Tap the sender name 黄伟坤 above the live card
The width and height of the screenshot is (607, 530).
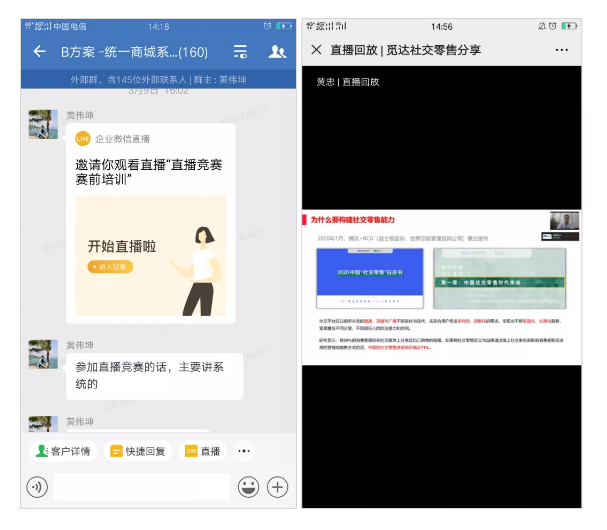point(80,115)
